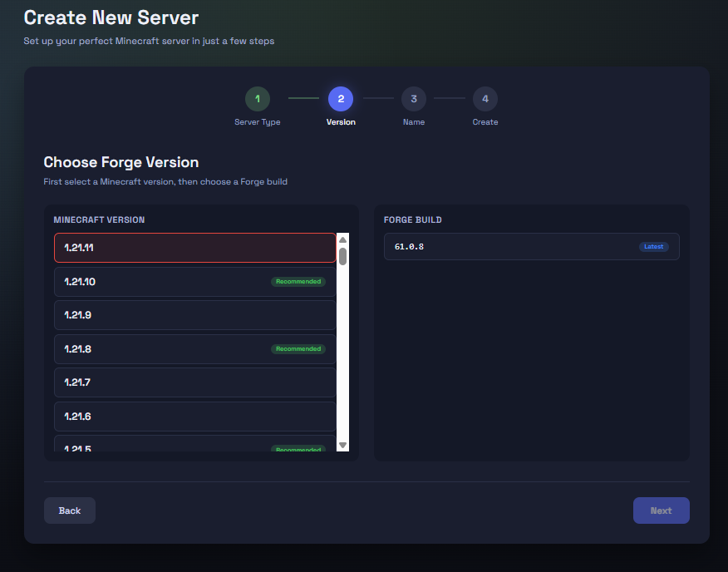Click the Recommended badge beside 1.21.8
This screenshot has width=728, height=572.
pyautogui.click(x=298, y=348)
